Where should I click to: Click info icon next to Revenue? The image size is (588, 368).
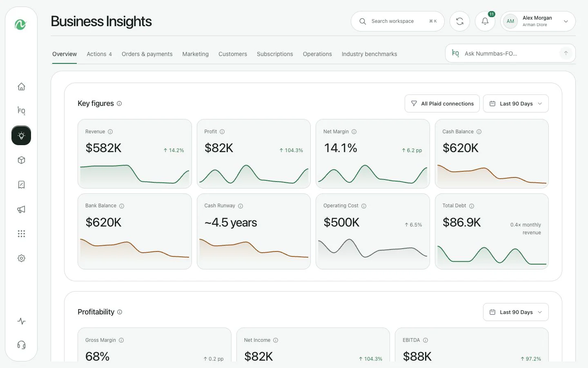pyautogui.click(x=110, y=132)
